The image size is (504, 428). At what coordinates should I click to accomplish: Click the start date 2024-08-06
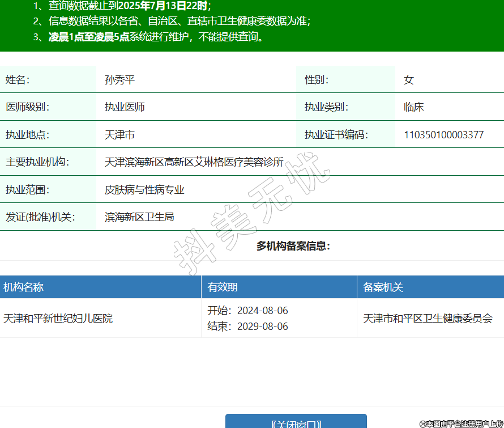pos(262,311)
